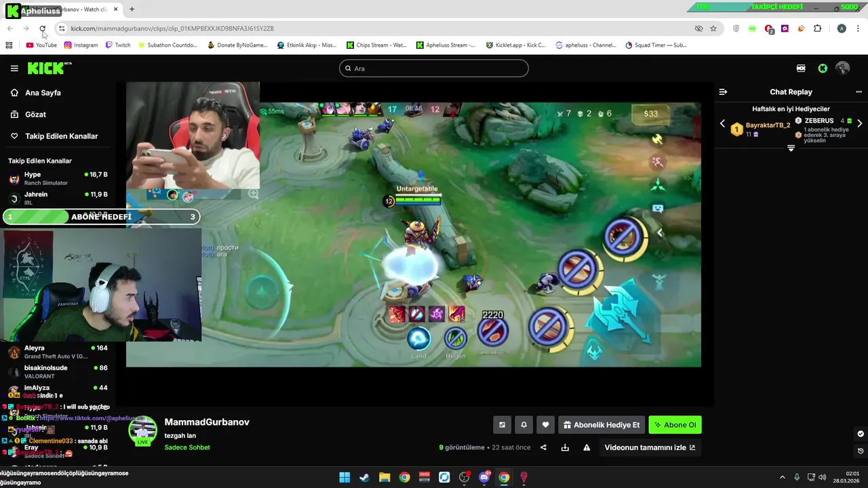Click the BayraktarTB_2 gifter entry
868x488 pixels.
pyautogui.click(x=760, y=129)
